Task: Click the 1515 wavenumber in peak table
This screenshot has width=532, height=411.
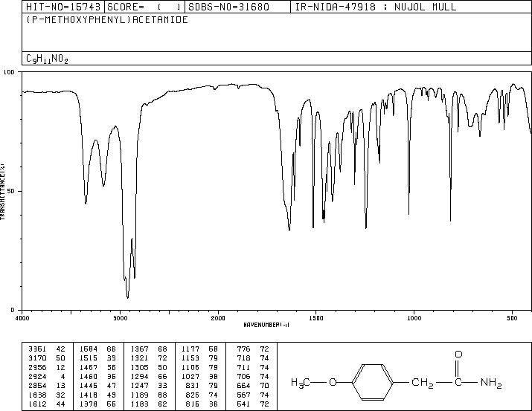Action: click(89, 358)
